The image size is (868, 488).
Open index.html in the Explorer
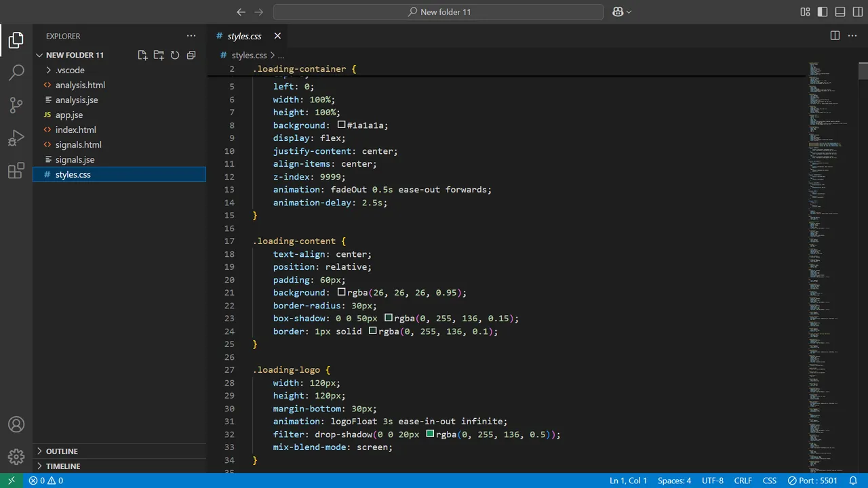[x=119, y=129]
